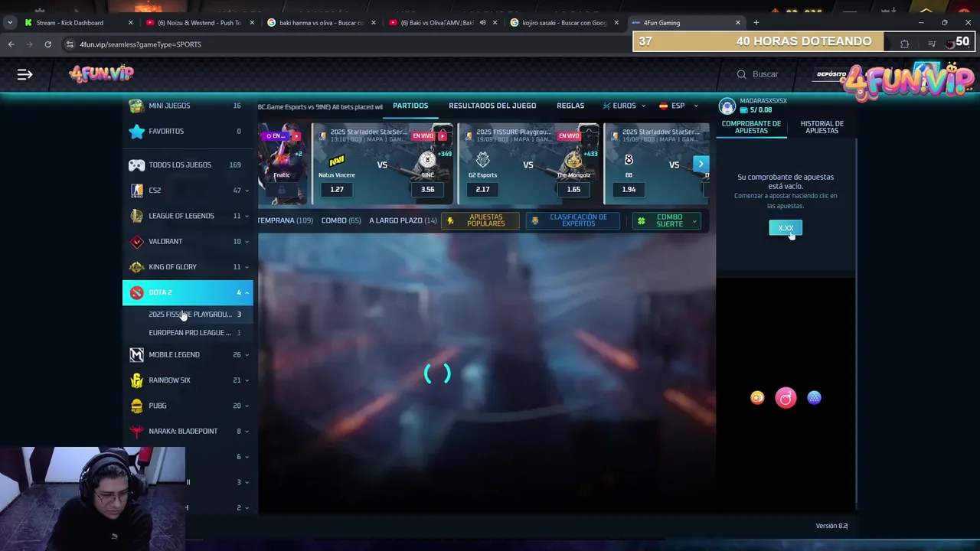Image resolution: width=980 pixels, height=551 pixels.
Task: Select the Todos los Juegos controller icon
Action: 136,165
